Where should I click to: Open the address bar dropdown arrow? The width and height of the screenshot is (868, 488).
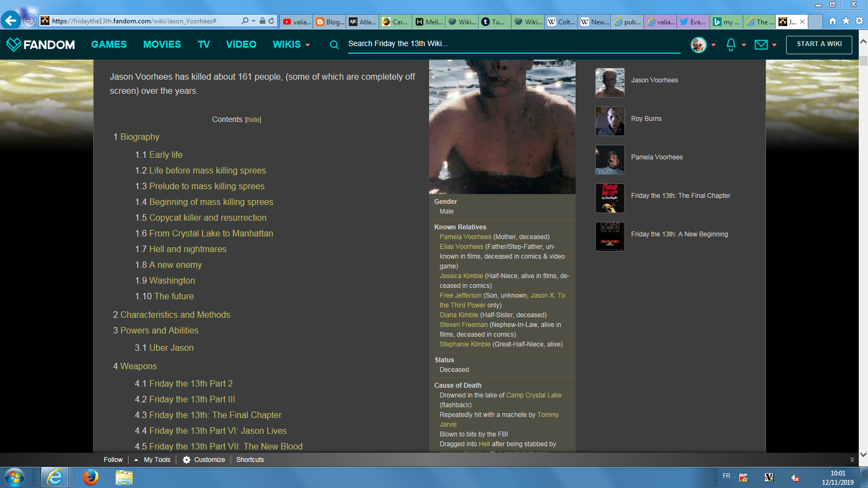[x=253, y=21]
